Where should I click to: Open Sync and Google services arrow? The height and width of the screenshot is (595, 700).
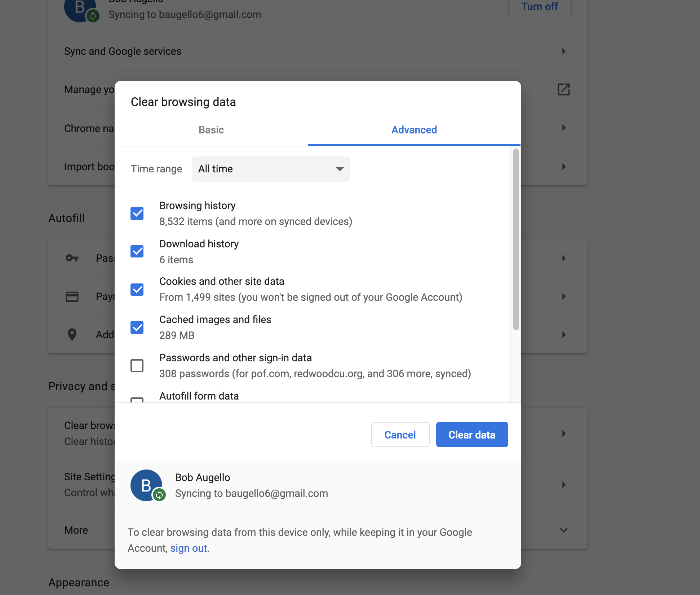(564, 51)
